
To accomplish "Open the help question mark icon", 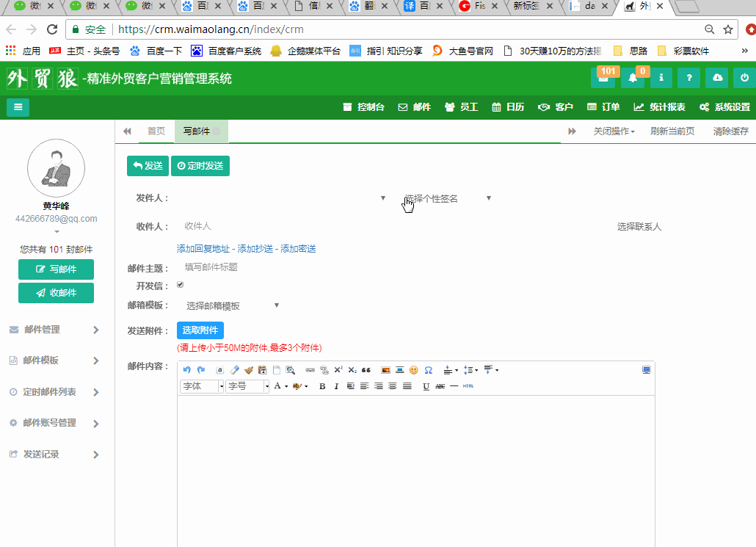I will click(x=688, y=78).
